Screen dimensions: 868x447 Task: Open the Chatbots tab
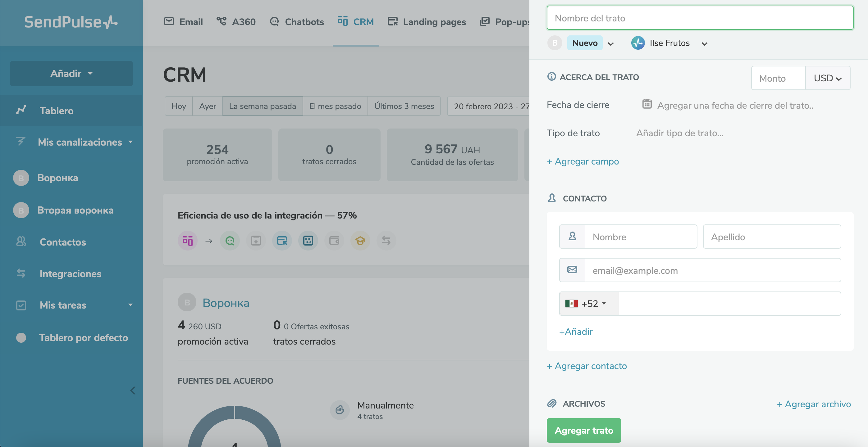297,22
